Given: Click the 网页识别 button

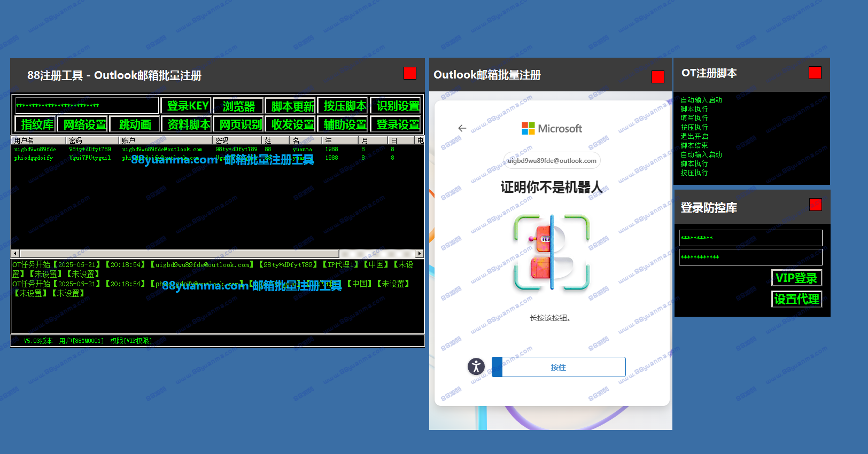Looking at the screenshot, I should pos(239,124).
